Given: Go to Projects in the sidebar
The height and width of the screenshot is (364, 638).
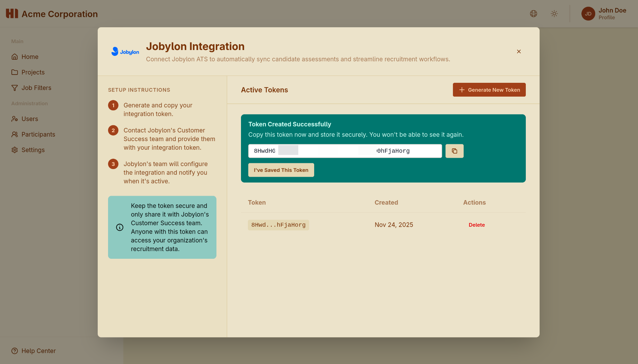Looking at the screenshot, I should [33, 72].
